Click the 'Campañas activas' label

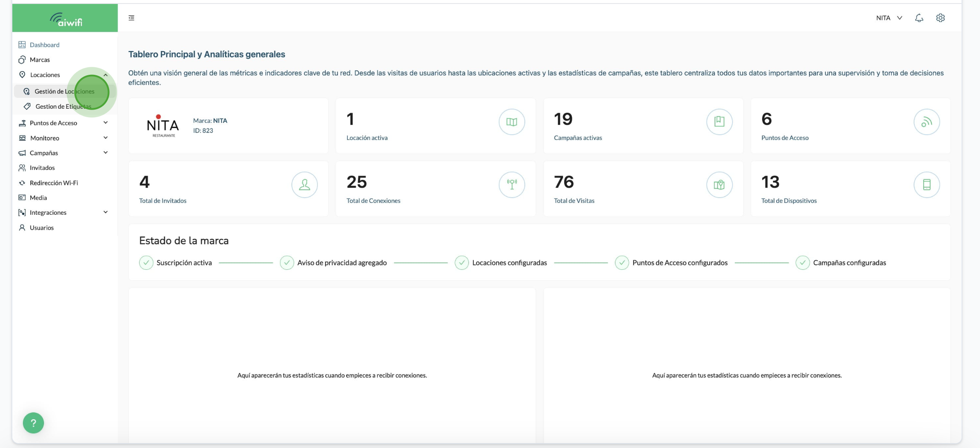(578, 138)
